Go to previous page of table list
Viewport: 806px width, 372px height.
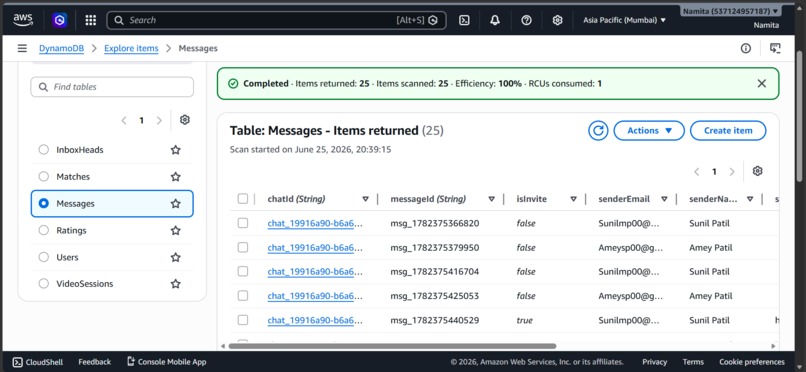pyautogui.click(x=124, y=121)
